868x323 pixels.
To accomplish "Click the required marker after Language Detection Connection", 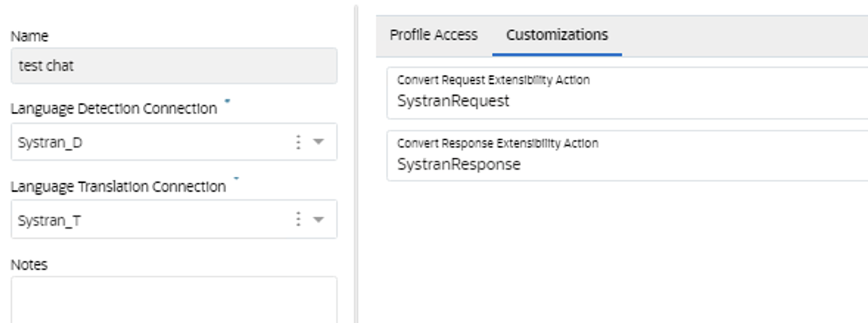I will [228, 101].
